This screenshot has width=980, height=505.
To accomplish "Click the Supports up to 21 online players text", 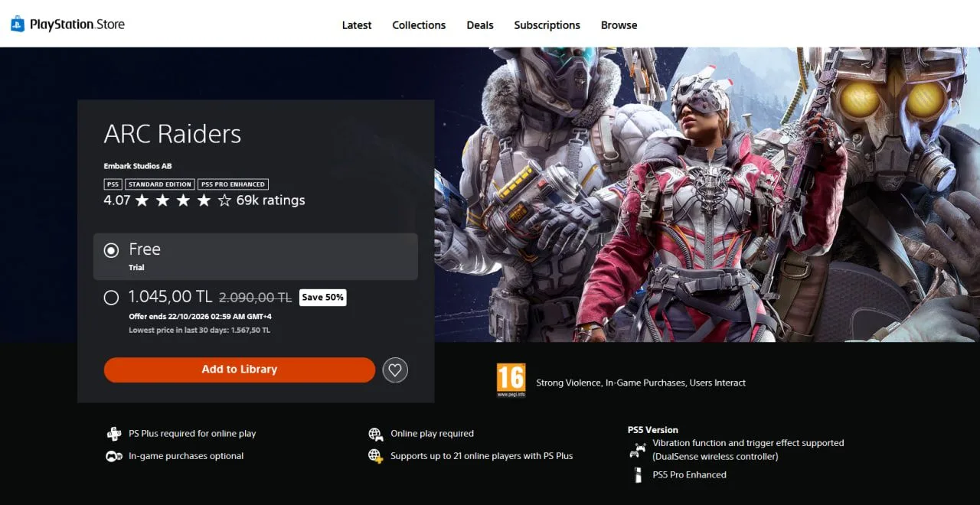I will 482,456.
